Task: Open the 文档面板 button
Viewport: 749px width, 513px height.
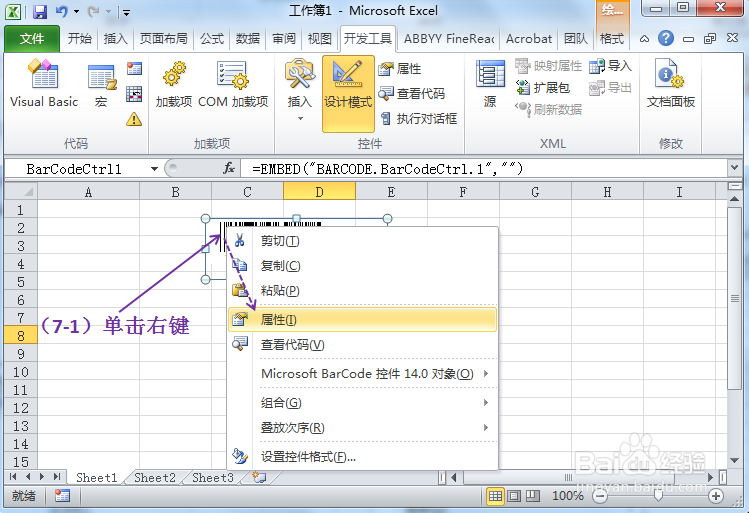Action: (x=671, y=84)
